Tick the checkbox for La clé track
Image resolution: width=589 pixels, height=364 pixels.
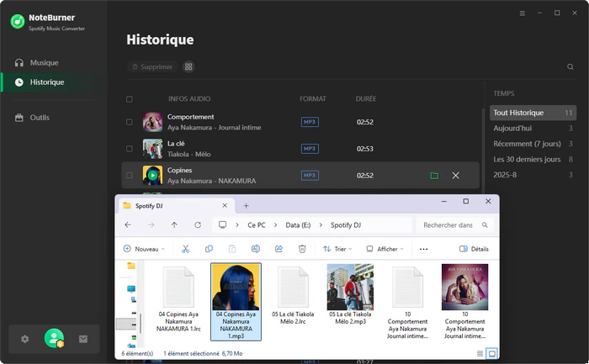coord(129,149)
